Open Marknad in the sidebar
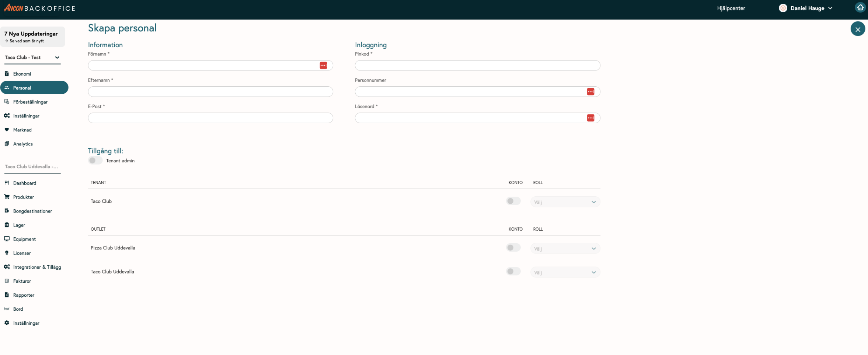 tap(22, 130)
